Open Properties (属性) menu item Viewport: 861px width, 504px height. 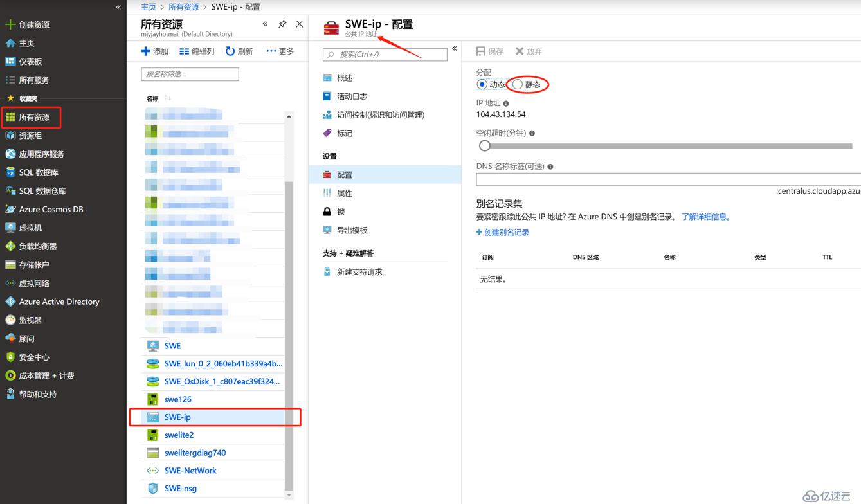(345, 194)
